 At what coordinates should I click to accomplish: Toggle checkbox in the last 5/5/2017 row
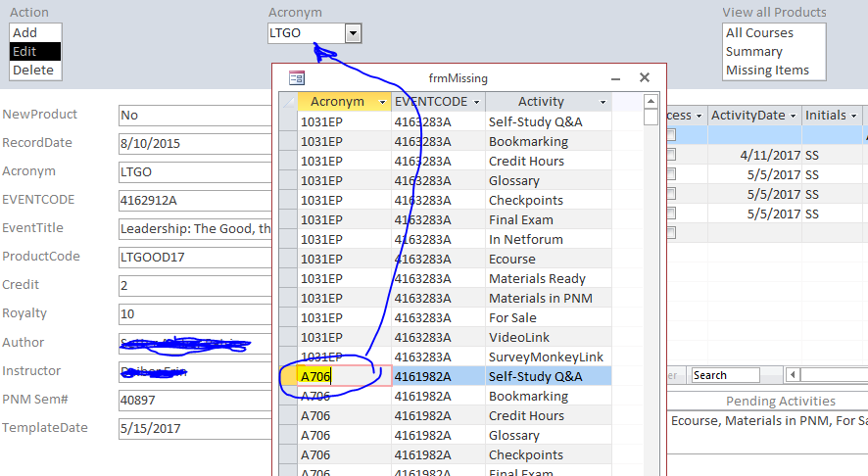point(671,214)
